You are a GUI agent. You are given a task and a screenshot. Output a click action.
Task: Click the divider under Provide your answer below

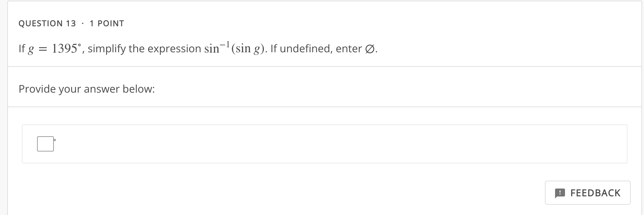click(x=322, y=107)
